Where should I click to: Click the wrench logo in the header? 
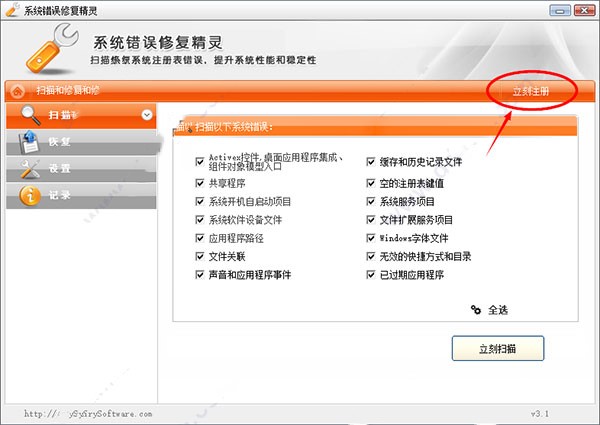pos(52,48)
